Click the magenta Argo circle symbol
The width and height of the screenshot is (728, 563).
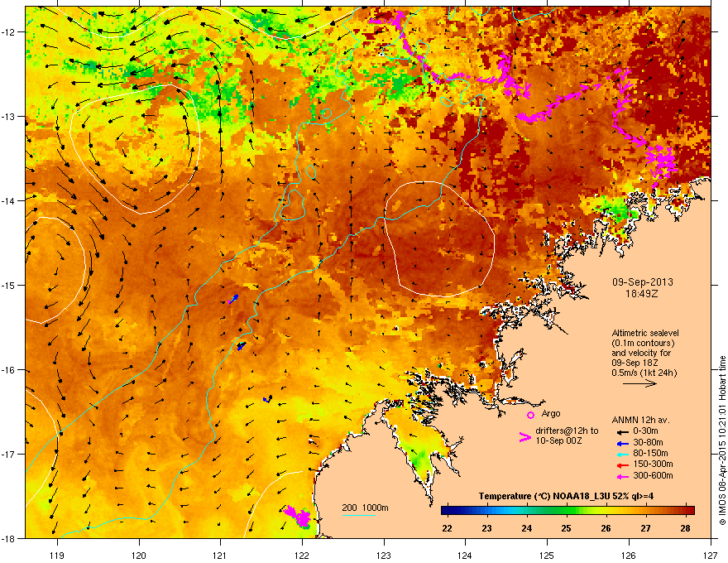(x=530, y=415)
